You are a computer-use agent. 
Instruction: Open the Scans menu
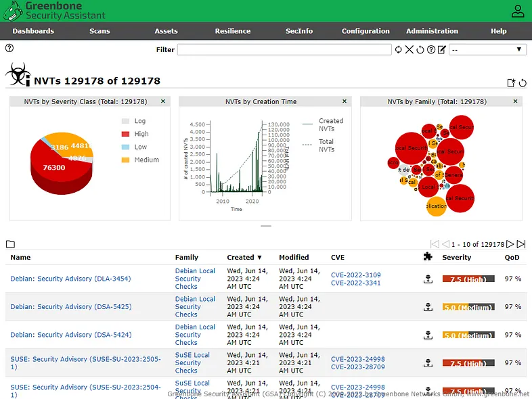click(x=99, y=31)
